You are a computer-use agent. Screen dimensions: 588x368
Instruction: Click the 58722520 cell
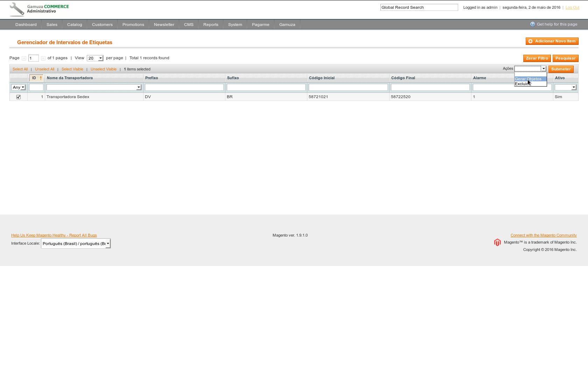[430, 97]
